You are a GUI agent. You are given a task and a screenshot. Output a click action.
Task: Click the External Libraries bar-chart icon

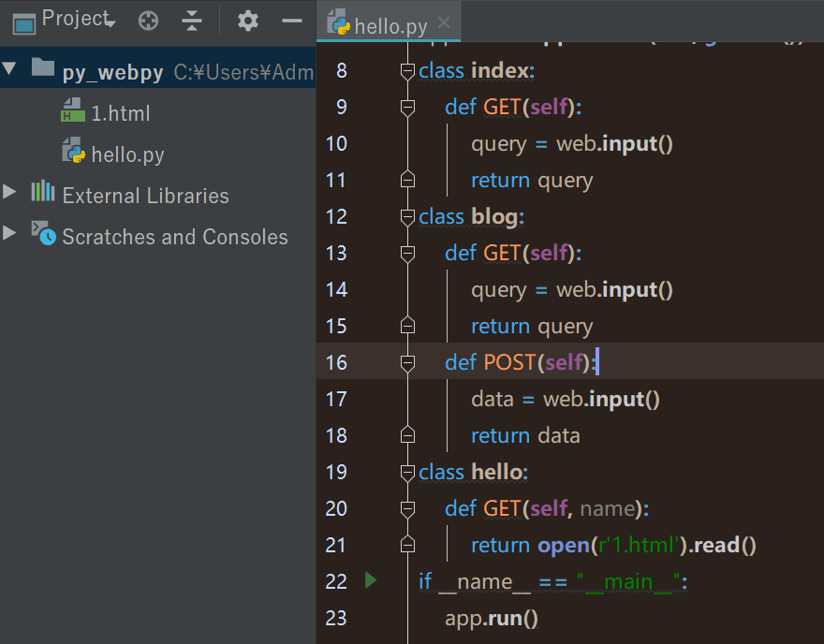coord(43,193)
